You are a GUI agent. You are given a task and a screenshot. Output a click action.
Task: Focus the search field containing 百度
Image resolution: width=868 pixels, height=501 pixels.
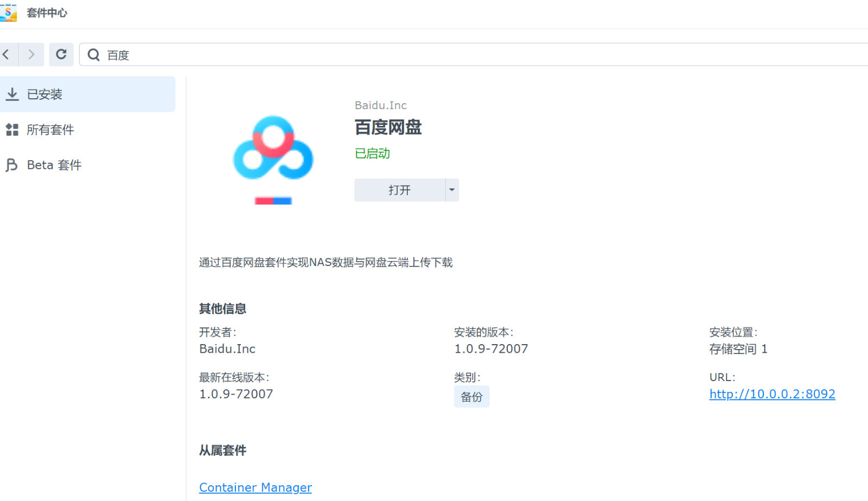tap(434, 55)
